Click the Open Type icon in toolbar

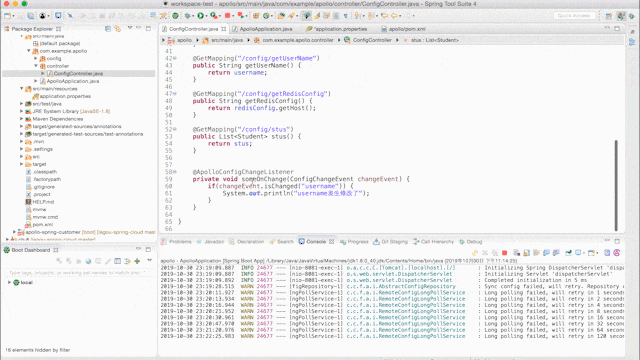281,16
